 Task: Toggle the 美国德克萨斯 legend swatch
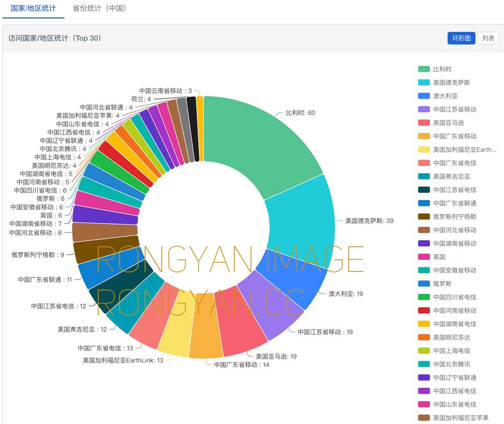click(x=424, y=83)
